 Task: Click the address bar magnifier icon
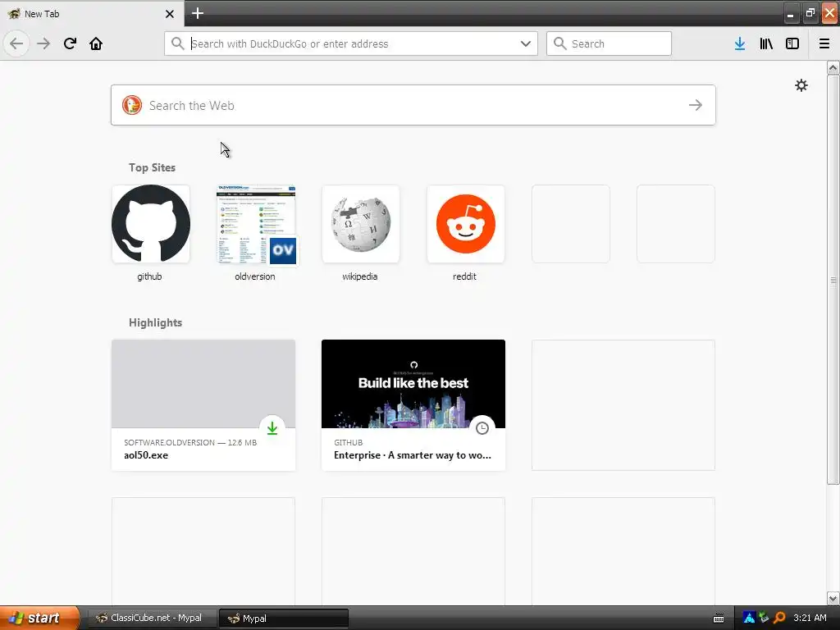coord(177,43)
